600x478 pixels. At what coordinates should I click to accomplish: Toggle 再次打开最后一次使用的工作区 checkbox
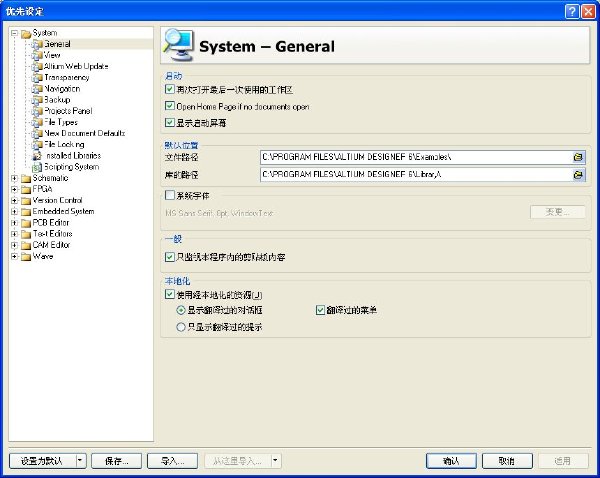pyautogui.click(x=170, y=89)
